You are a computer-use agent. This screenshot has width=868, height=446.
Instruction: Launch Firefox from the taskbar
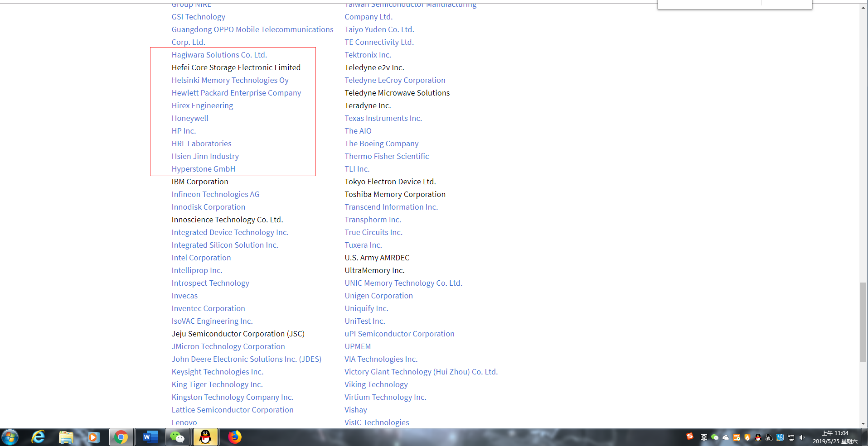pyautogui.click(x=234, y=437)
